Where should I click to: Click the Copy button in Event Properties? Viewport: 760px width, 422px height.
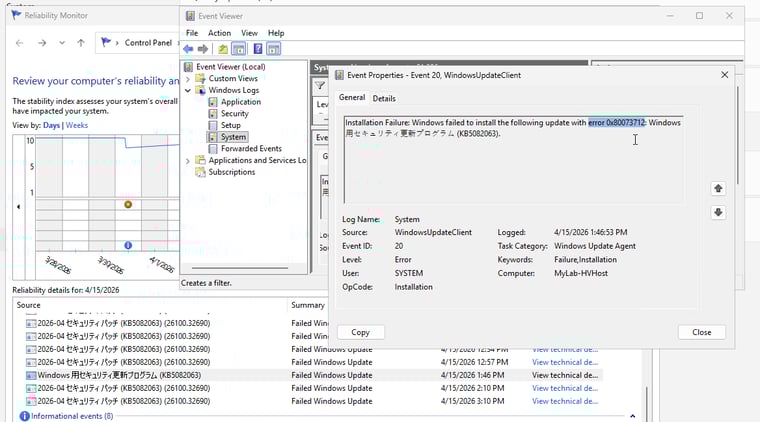click(x=361, y=332)
